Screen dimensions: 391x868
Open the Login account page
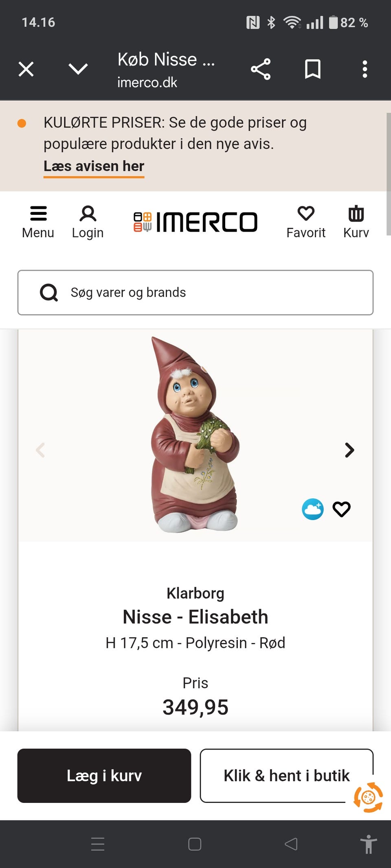[88, 222]
